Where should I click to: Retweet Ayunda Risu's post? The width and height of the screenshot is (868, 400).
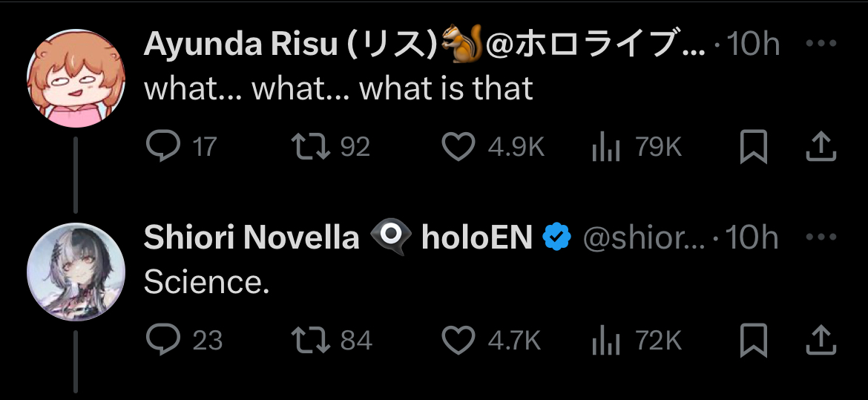click(x=310, y=147)
